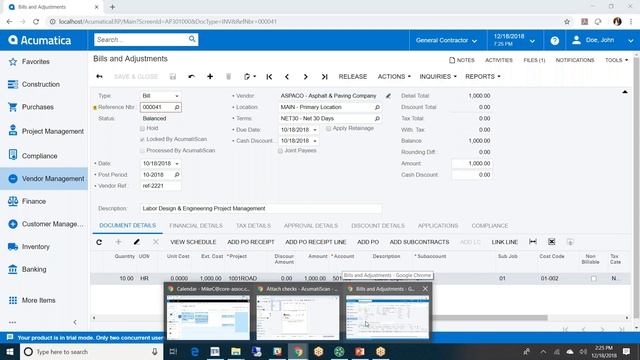The width and height of the screenshot is (640, 360).
Task: Switch to the Financial Details tab
Action: (196, 226)
